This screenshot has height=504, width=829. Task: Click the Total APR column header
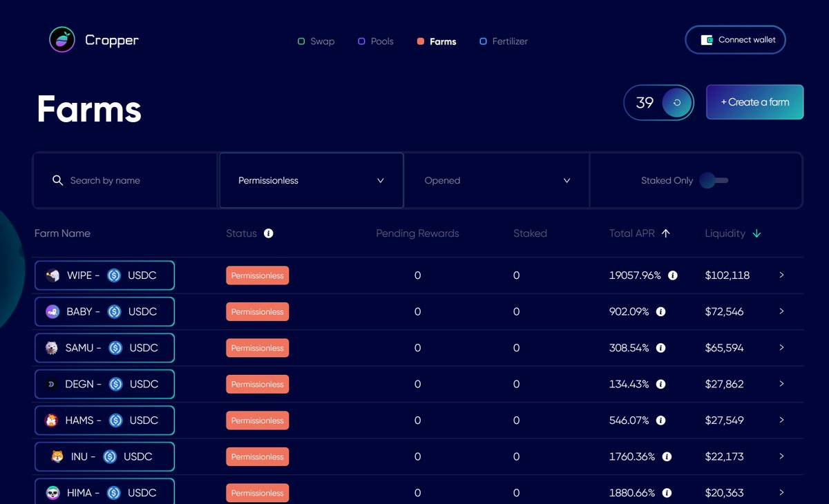(x=631, y=233)
